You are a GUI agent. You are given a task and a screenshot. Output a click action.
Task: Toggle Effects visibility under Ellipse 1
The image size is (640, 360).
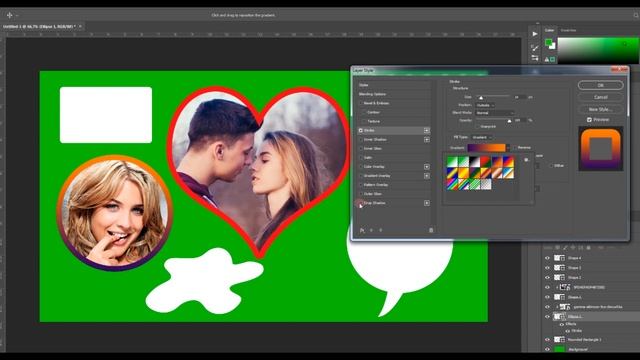(x=562, y=324)
